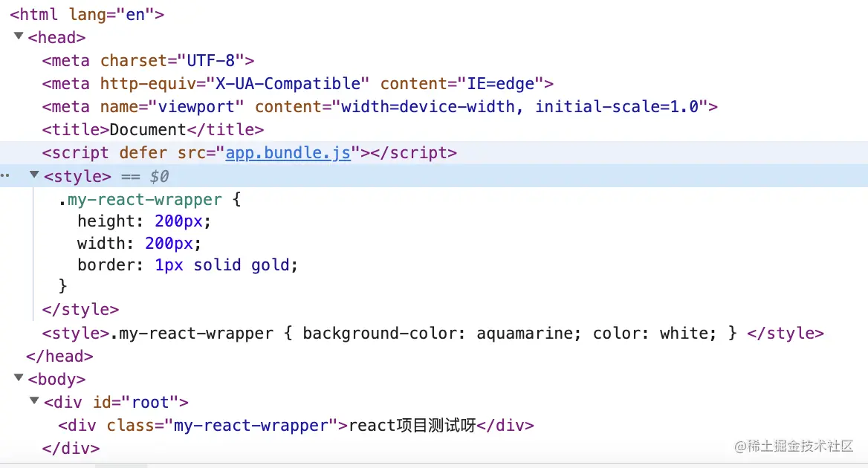868x468 pixels.
Task: Collapse the head element triangle
Action: point(19,36)
